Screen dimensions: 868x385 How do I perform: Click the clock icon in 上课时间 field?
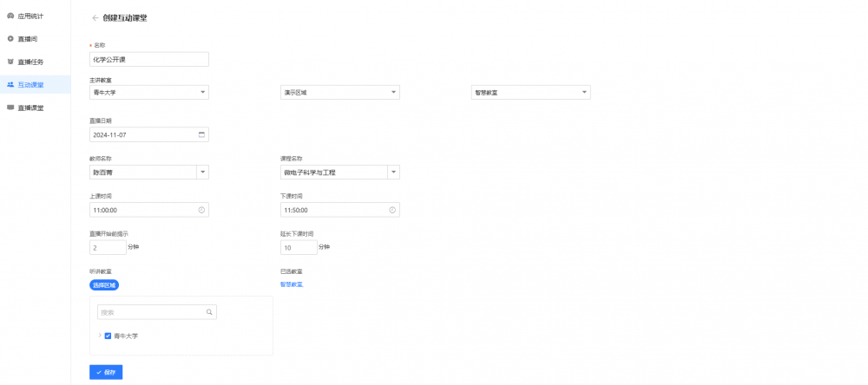201,210
